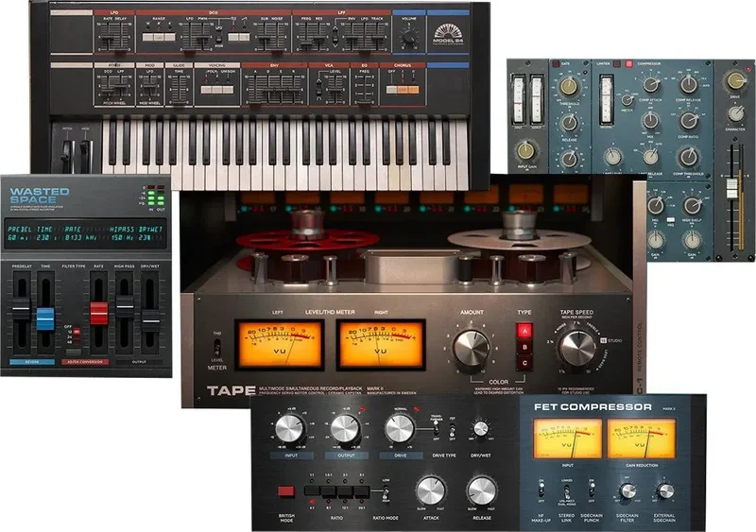
Task: Flip the THD/Level meter switch on Tape
Action: 217,348
